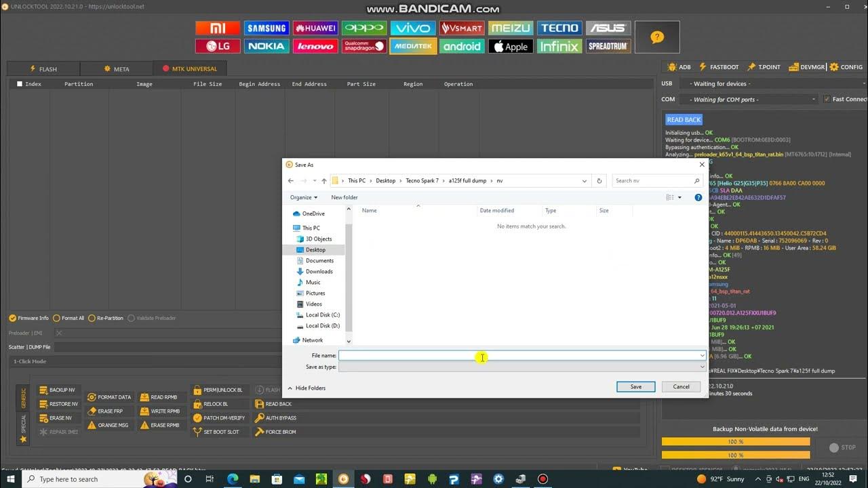Click the BACKUP NV button
The image size is (868, 488).
(x=57, y=390)
